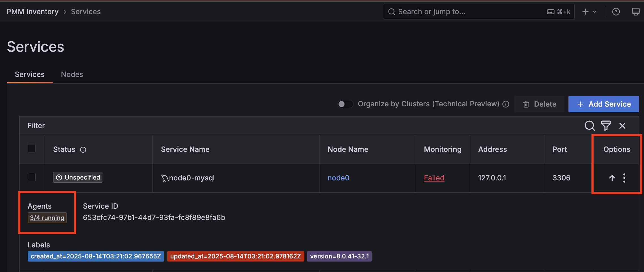This screenshot has height=272, width=644.
Task: Click the Service ID value 653cfc74-97b1
Action: (154, 217)
